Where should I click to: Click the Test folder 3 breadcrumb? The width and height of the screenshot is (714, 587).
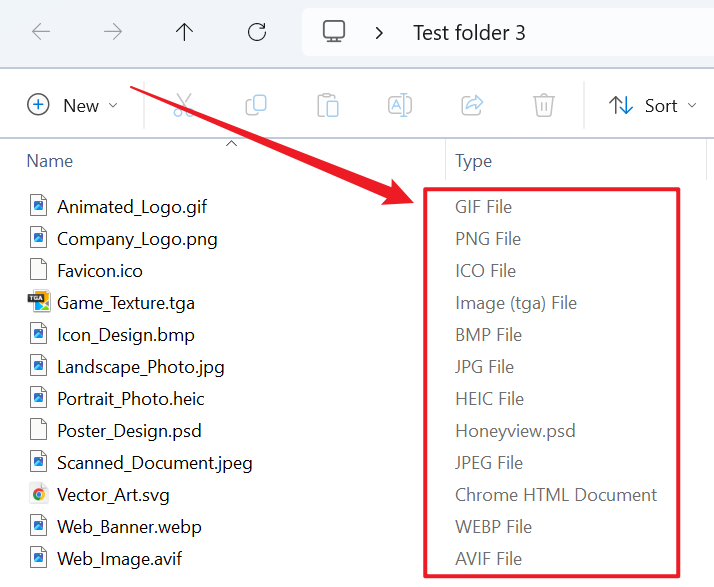(x=469, y=33)
